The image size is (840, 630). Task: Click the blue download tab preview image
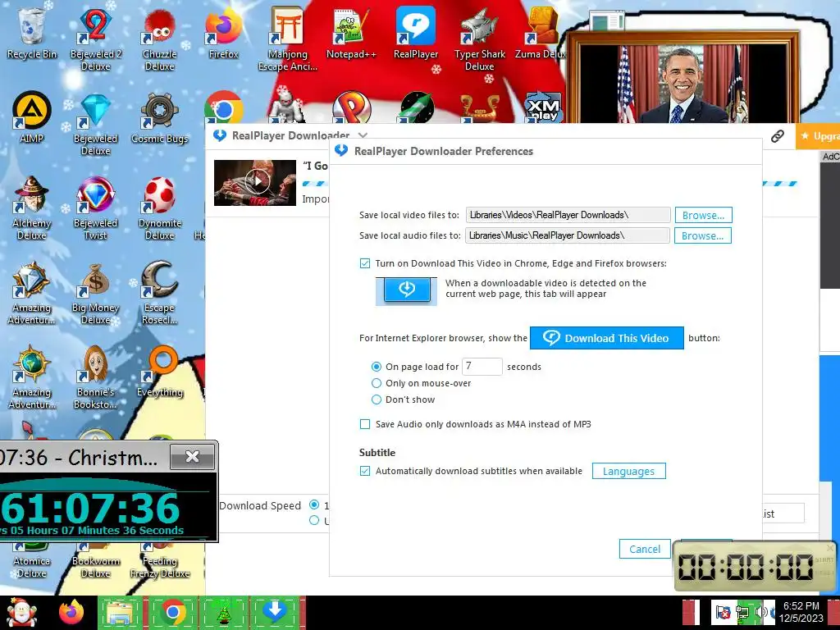click(x=406, y=291)
